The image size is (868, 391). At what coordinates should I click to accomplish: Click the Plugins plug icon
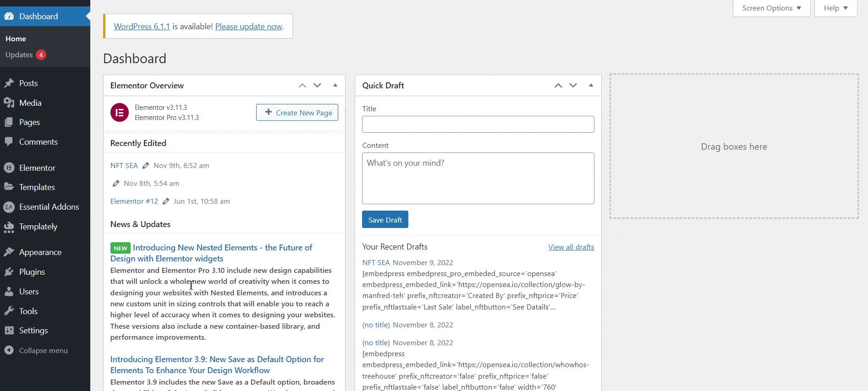tap(9, 272)
